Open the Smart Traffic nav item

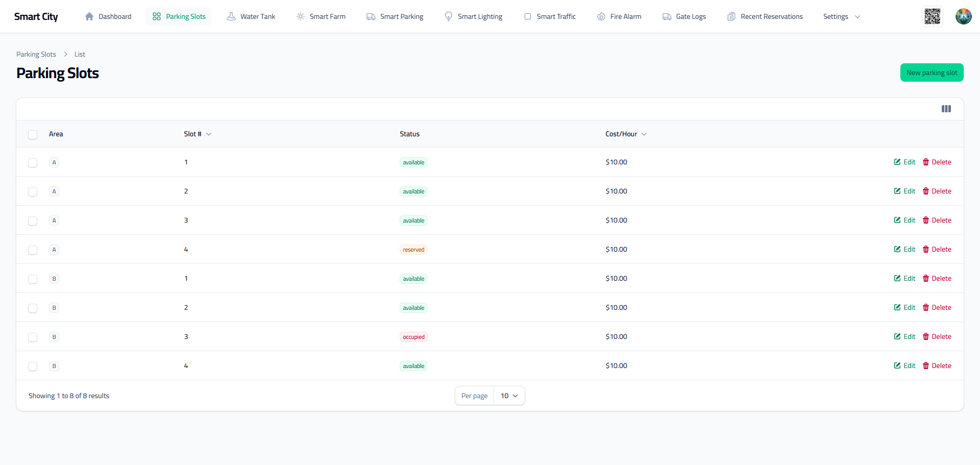550,16
